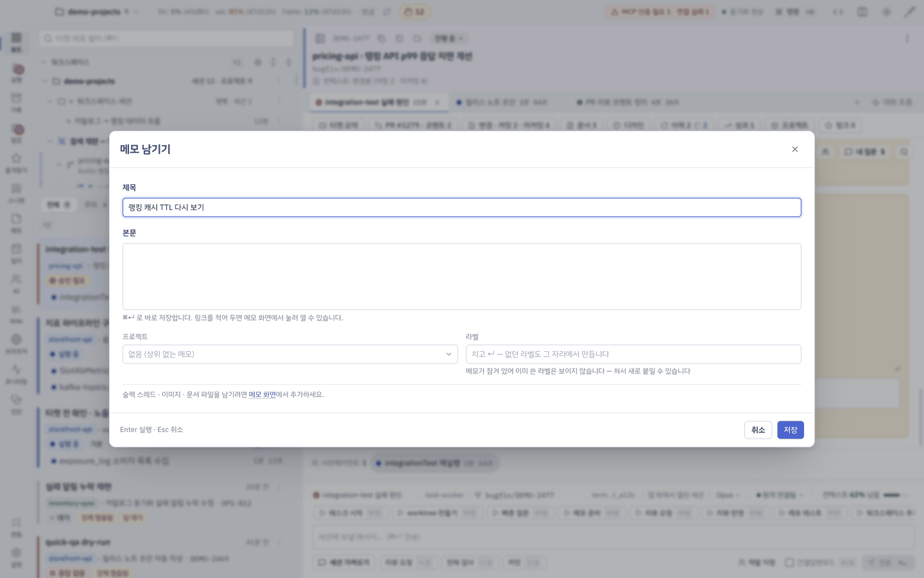
Task: Click the 본문 field label text
Action: 130,233
